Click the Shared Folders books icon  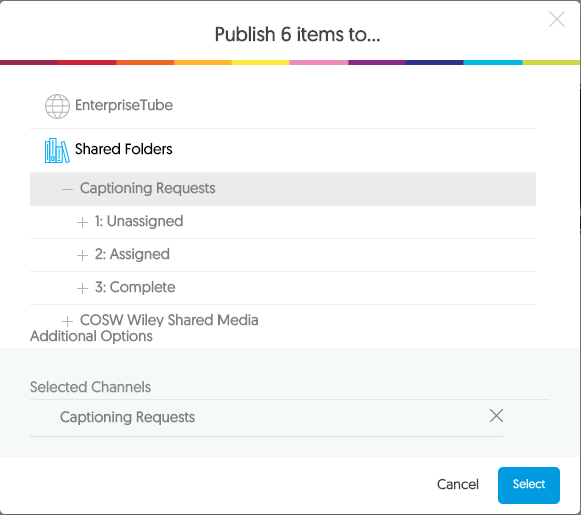click(57, 150)
